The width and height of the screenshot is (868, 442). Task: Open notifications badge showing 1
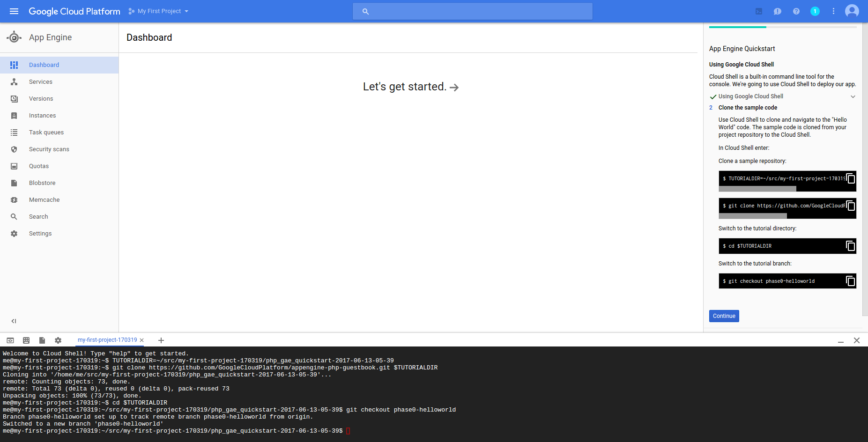pyautogui.click(x=815, y=11)
